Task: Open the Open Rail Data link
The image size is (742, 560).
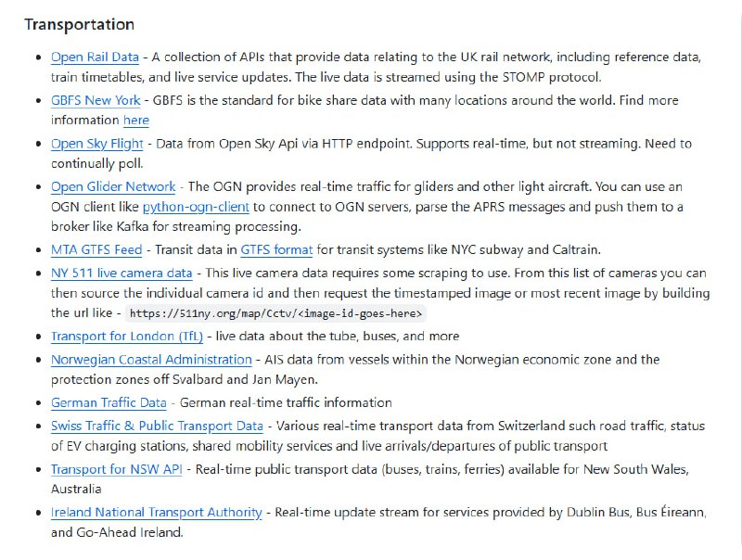Action: (95, 57)
